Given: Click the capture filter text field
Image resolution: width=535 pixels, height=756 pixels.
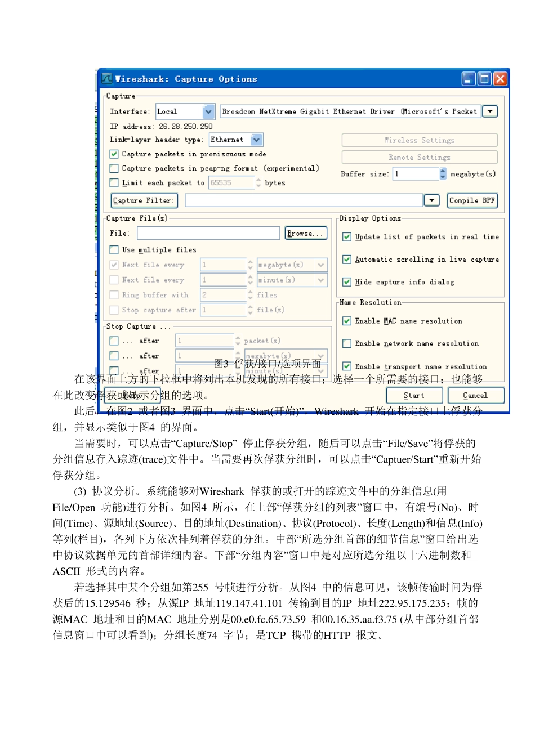Looking at the screenshot, I should (x=304, y=200).
